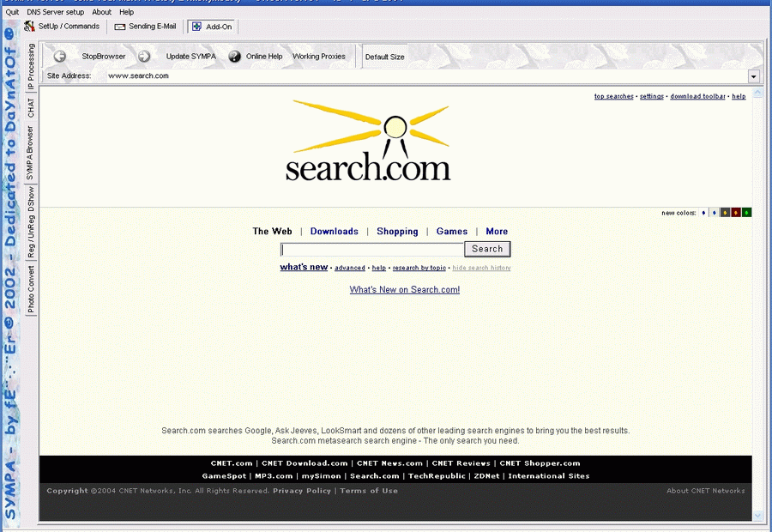Select the Games search category
The width and height of the screenshot is (772, 532).
452,232
